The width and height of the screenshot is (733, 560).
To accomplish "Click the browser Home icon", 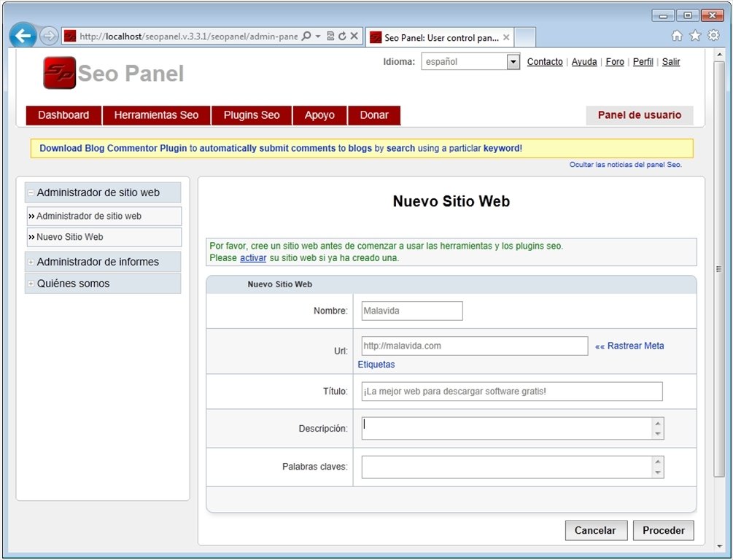I will (676, 36).
